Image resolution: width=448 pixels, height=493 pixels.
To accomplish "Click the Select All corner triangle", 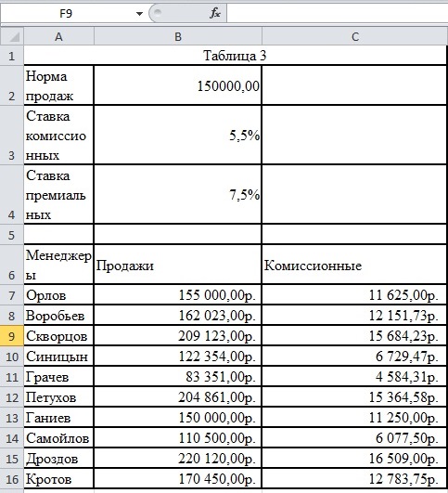I will coord(12,36).
